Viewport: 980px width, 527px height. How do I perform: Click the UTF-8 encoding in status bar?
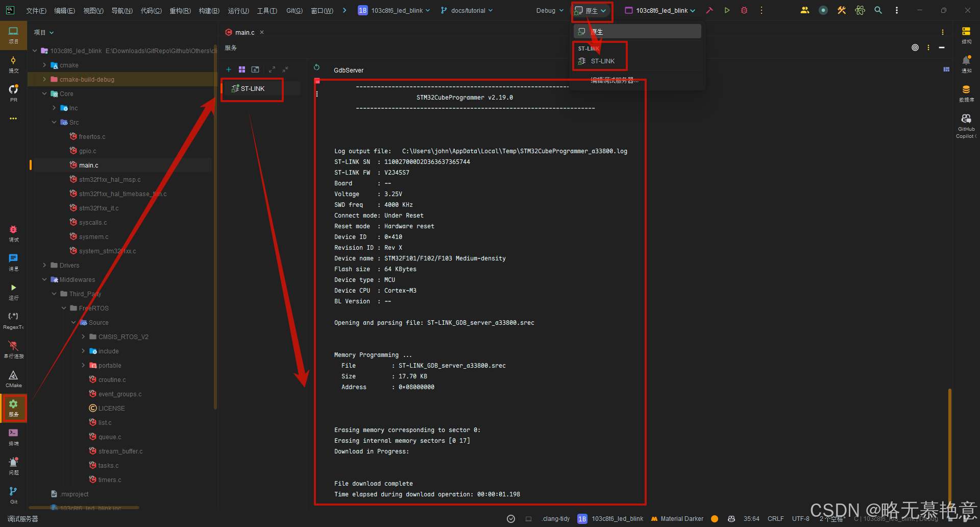[800, 519]
